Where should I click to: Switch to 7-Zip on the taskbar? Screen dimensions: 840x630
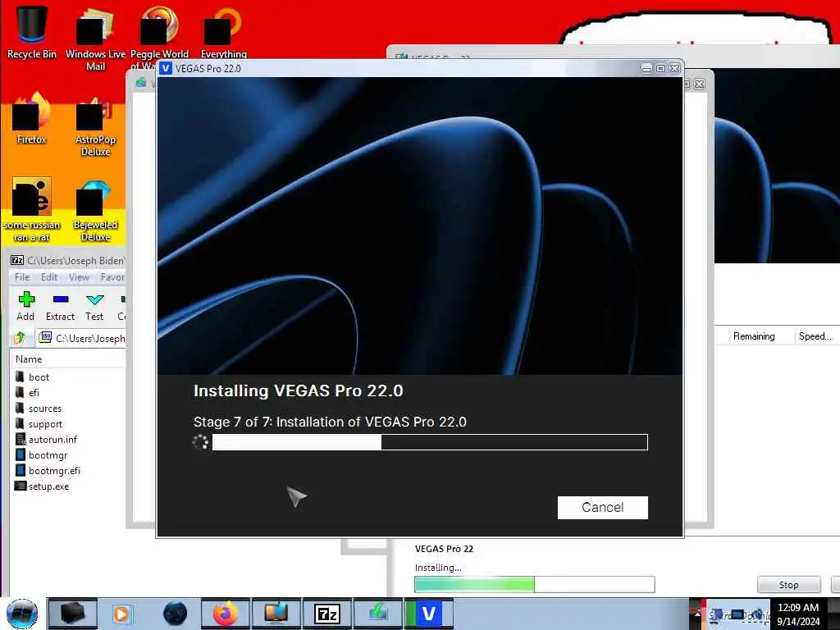tap(327, 614)
